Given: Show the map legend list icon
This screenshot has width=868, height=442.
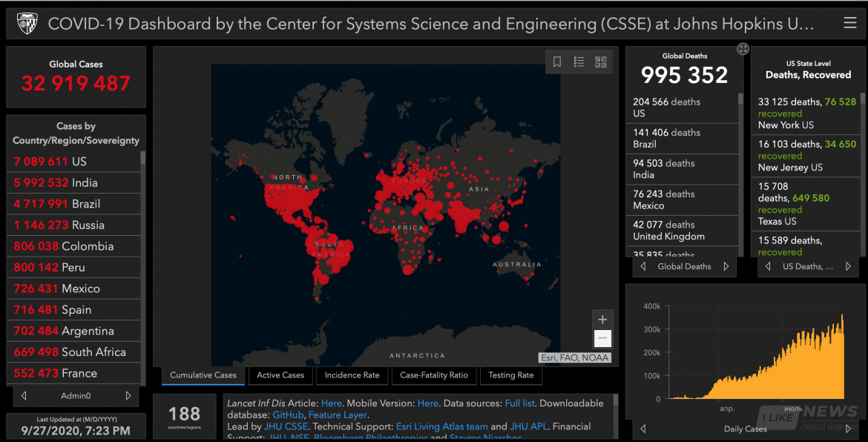Looking at the screenshot, I should point(579,62).
